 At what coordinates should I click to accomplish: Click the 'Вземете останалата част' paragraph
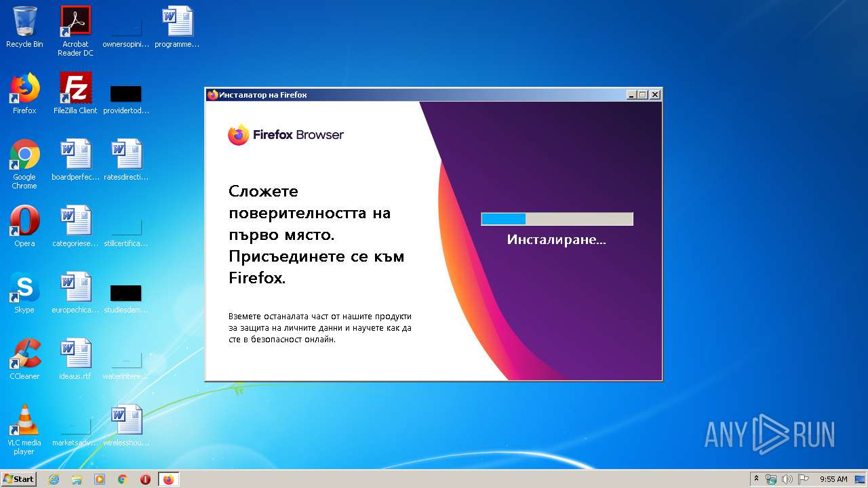pyautogui.click(x=320, y=328)
